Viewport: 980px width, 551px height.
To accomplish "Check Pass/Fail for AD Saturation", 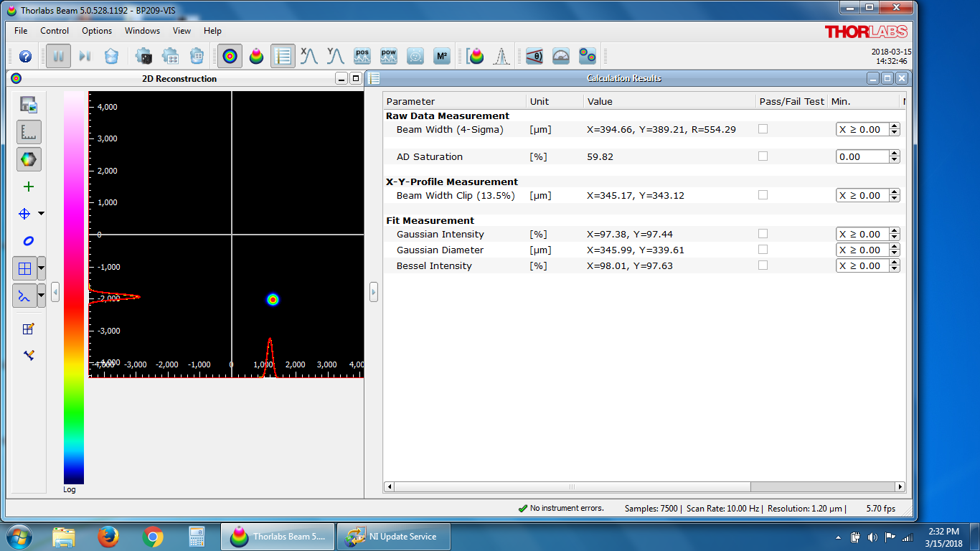I will click(763, 156).
